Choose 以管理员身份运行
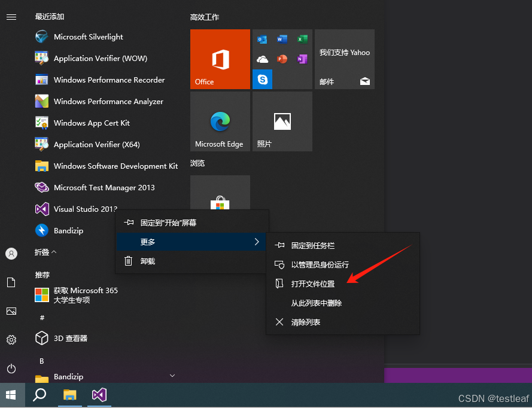The height and width of the screenshot is (408, 532). coord(343,264)
